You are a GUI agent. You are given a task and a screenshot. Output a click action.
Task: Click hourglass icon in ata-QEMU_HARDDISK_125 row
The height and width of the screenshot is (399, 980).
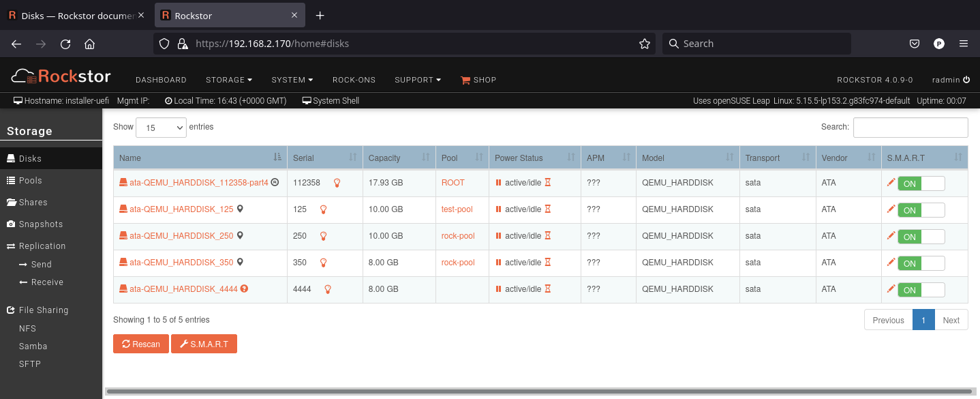547,209
